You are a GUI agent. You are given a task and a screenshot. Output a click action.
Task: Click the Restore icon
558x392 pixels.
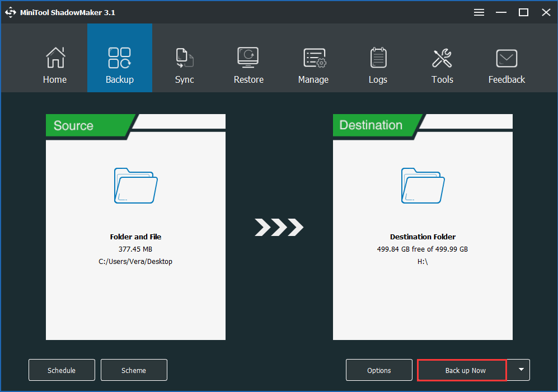pyautogui.click(x=248, y=58)
